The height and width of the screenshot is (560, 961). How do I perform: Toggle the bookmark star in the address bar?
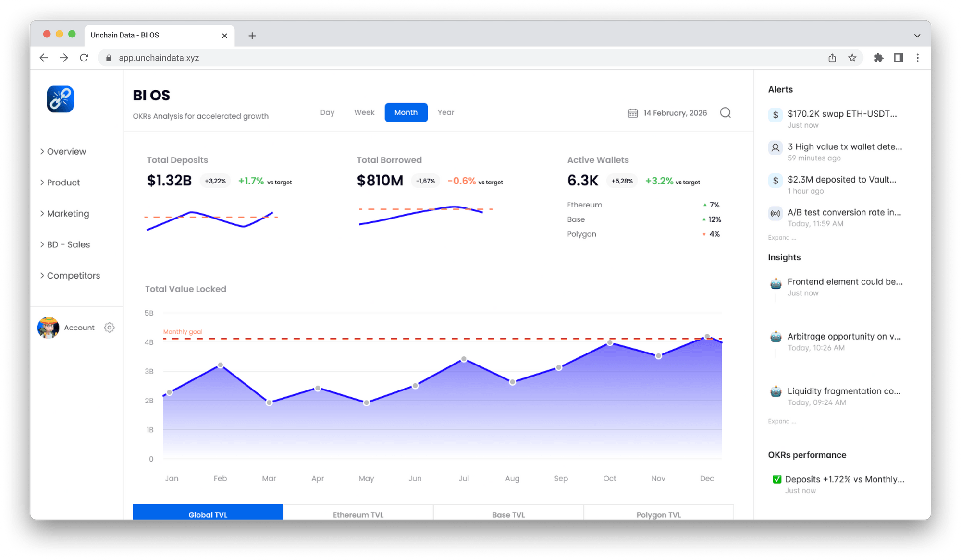852,58
